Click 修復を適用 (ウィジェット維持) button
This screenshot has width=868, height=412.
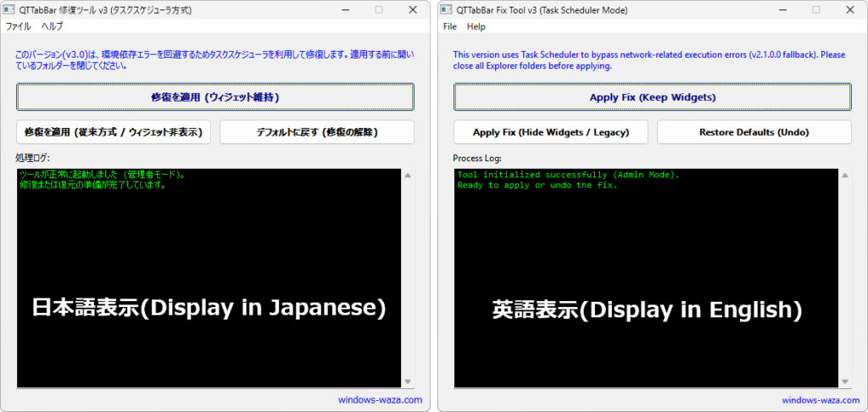(214, 97)
